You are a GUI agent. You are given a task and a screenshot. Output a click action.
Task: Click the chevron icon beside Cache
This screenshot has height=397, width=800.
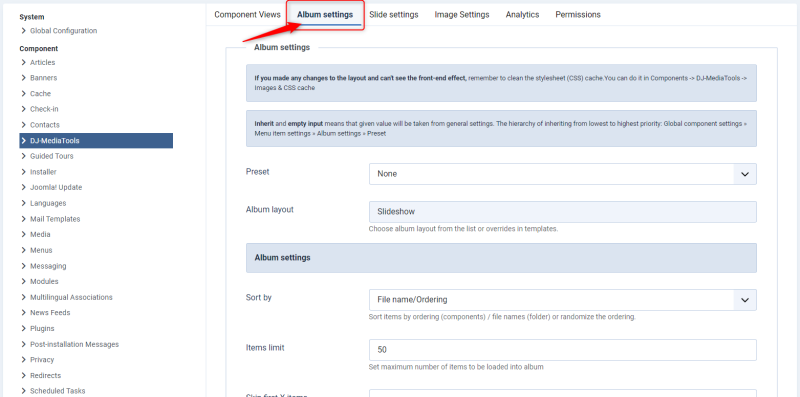[23, 94]
